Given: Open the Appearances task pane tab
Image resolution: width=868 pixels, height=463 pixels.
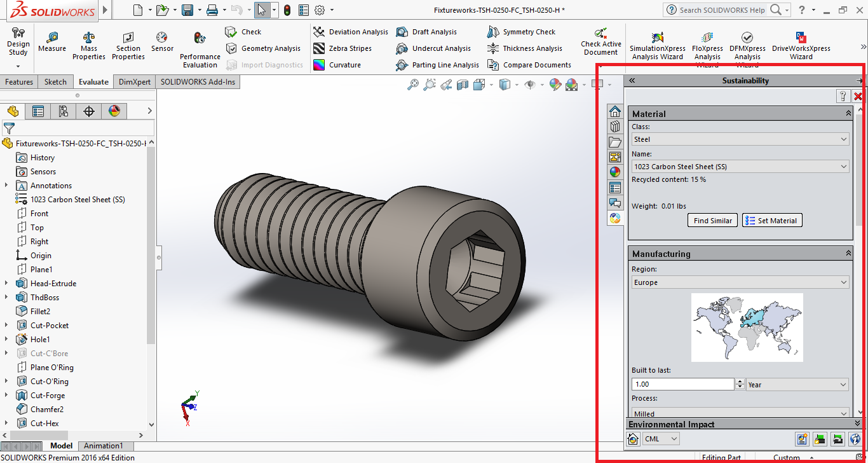Looking at the screenshot, I should 615,172.
